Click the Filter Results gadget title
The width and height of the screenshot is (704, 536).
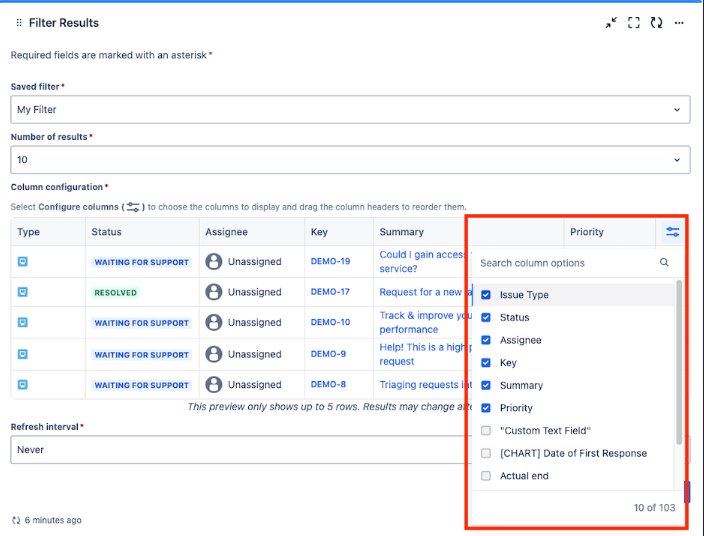[64, 23]
